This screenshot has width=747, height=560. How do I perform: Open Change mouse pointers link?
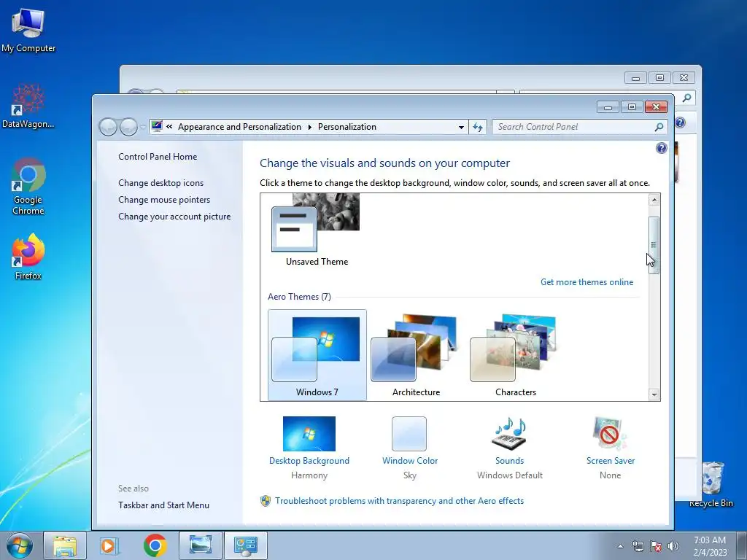click(x=164, y=200)
